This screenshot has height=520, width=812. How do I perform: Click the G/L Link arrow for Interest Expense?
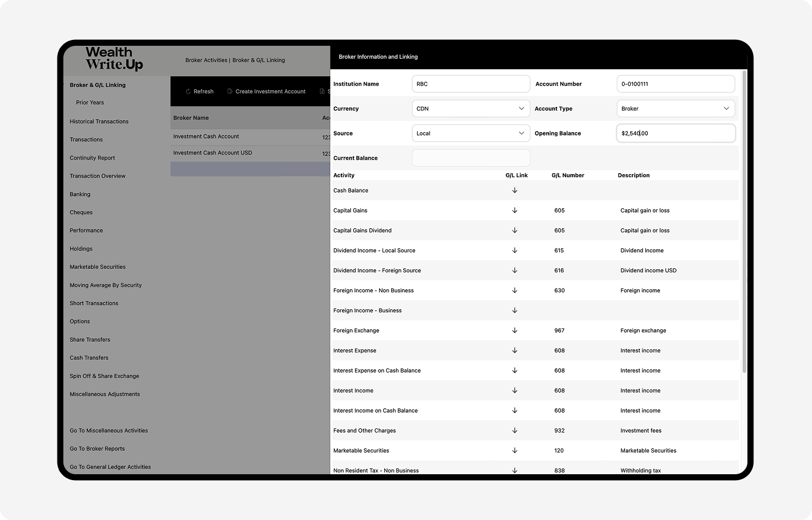coord(515,350)
